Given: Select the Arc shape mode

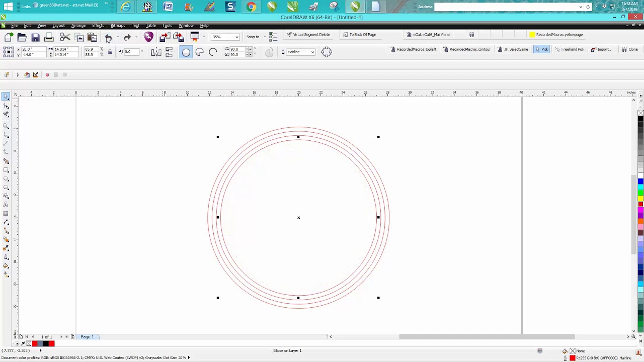Looking at the screenshot, I should (213, 52).
